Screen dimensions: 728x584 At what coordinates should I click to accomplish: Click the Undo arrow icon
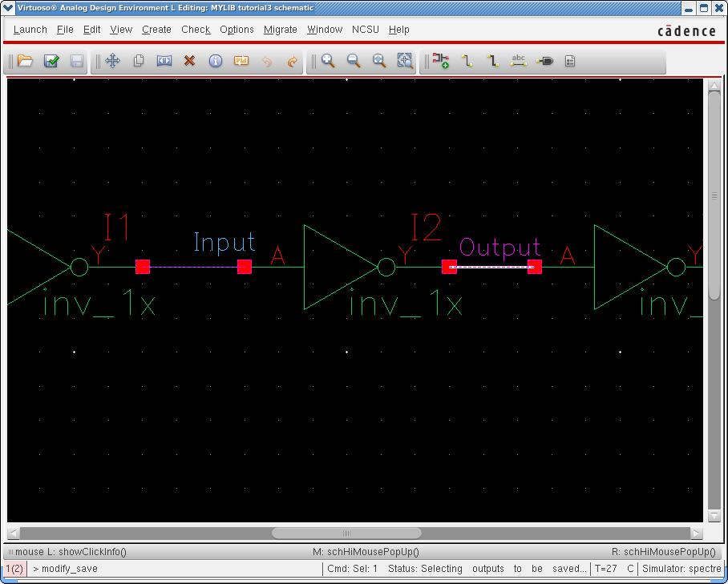point(267,61)
